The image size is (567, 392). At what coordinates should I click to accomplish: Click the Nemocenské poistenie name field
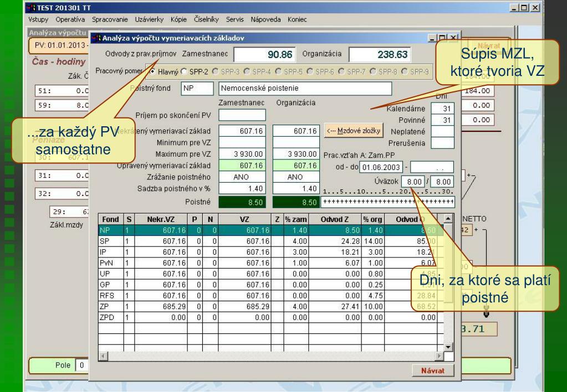pos(305,89)
